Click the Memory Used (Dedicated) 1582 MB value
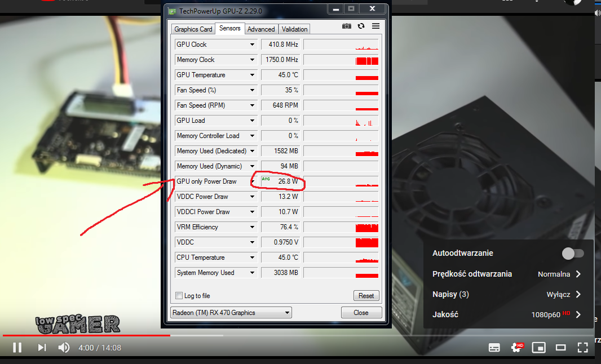The image size is (601, 364). (281, 151)
